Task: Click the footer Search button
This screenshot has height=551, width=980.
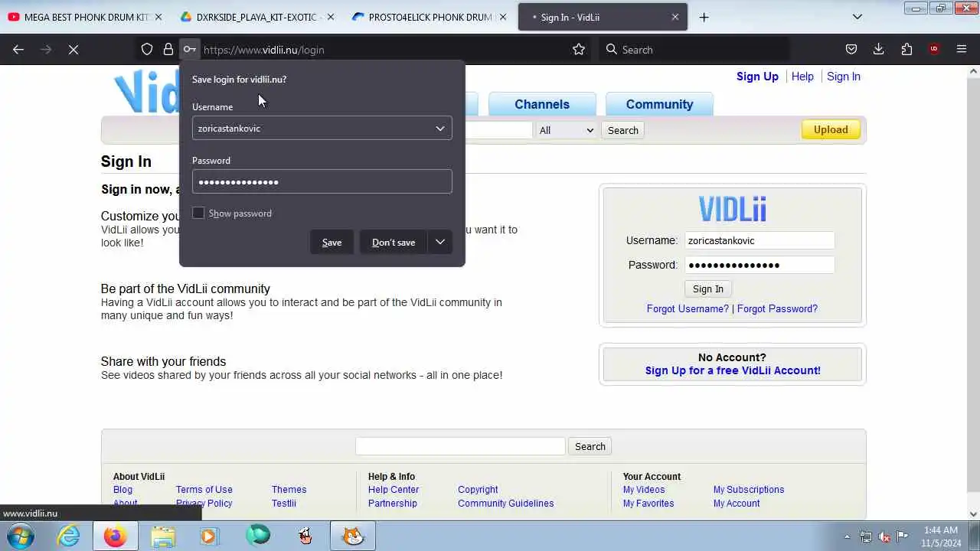Action: tap(590, 446)
